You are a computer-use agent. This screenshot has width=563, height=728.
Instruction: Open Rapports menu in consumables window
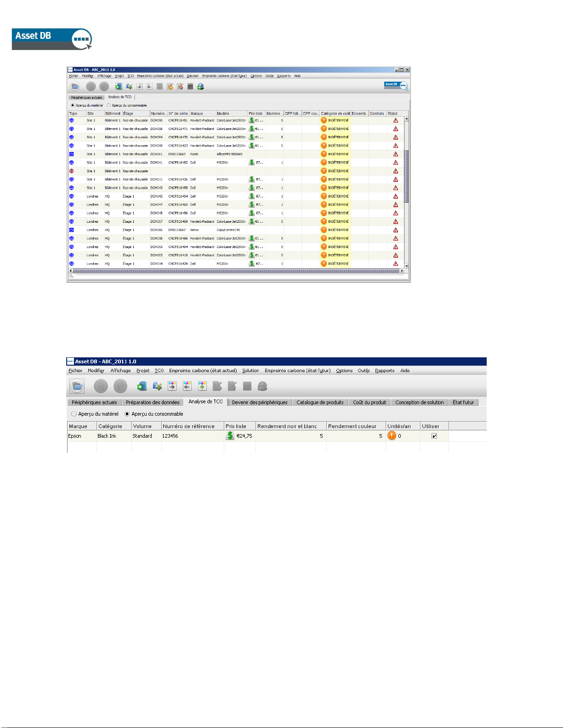[385, 370]
